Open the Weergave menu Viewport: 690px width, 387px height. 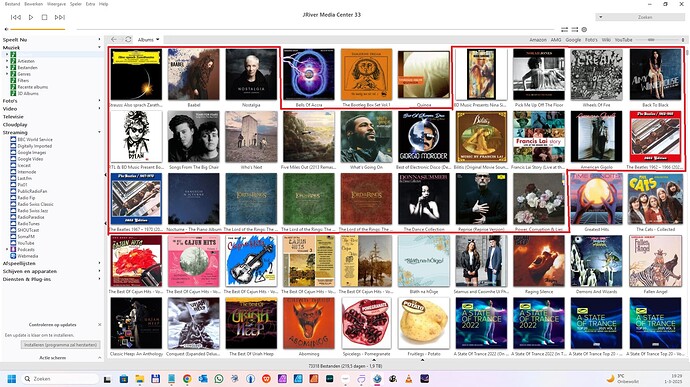[56, 4]
